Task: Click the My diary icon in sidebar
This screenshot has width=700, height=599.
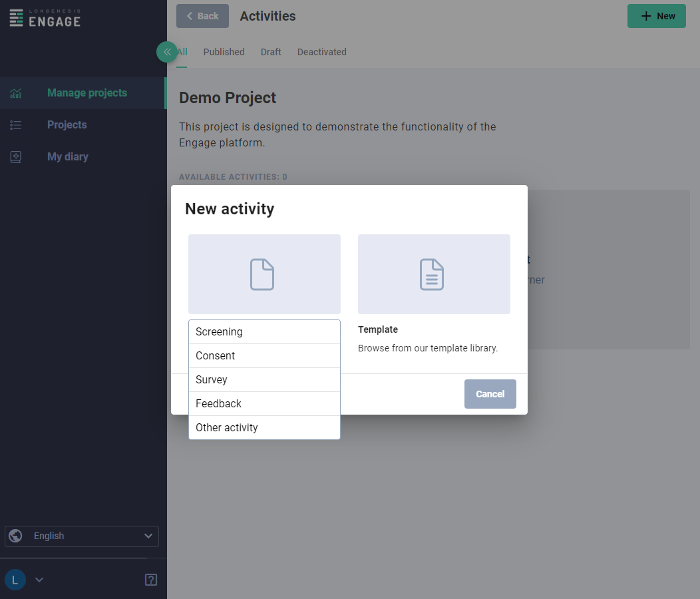Action: click(15, 156)
